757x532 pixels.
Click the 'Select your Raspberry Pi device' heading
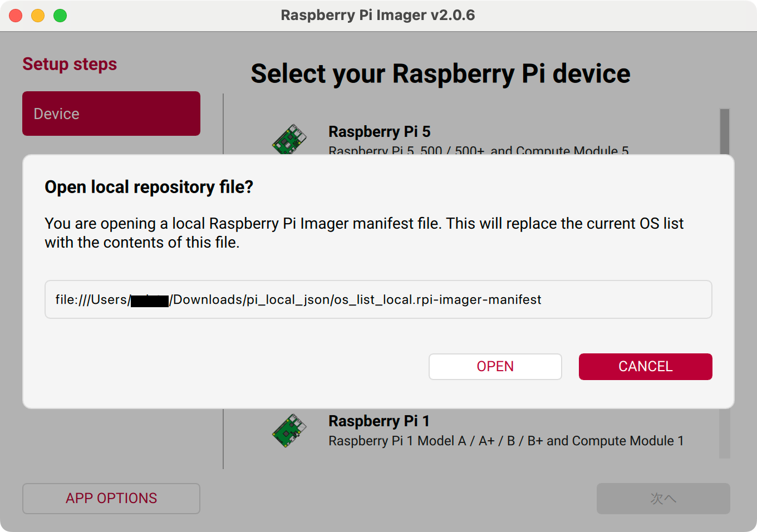(x=440, y=74)
